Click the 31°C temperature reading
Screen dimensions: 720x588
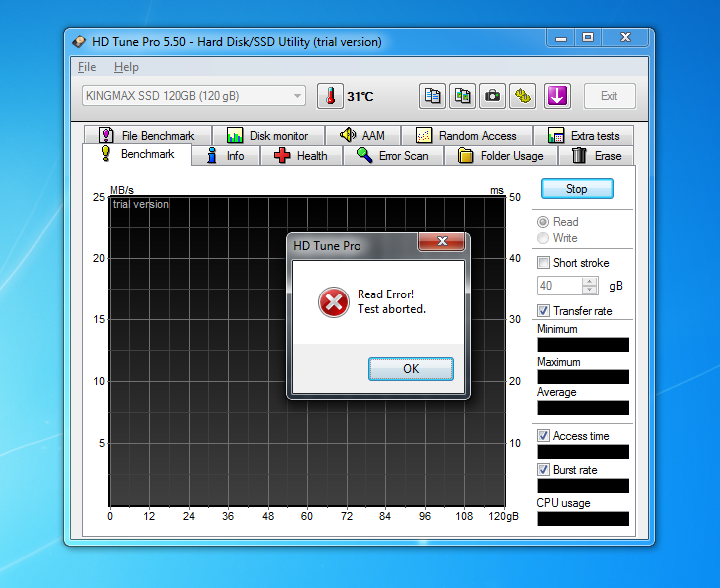tap(360, 97)
